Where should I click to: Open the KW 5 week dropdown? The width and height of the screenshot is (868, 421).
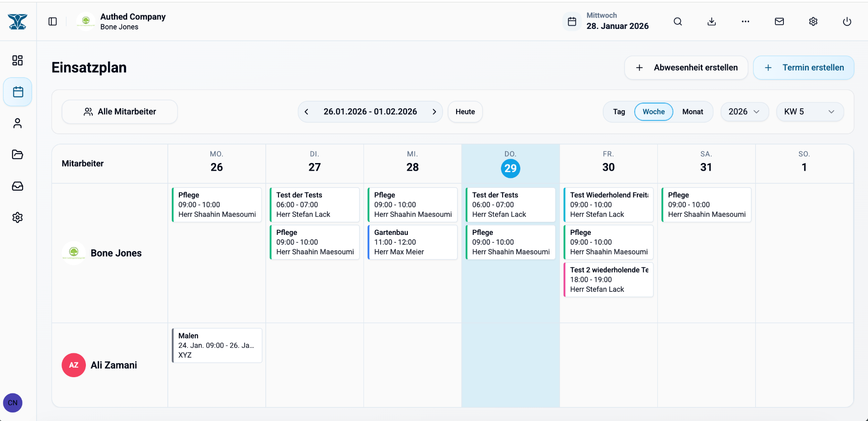810,112
